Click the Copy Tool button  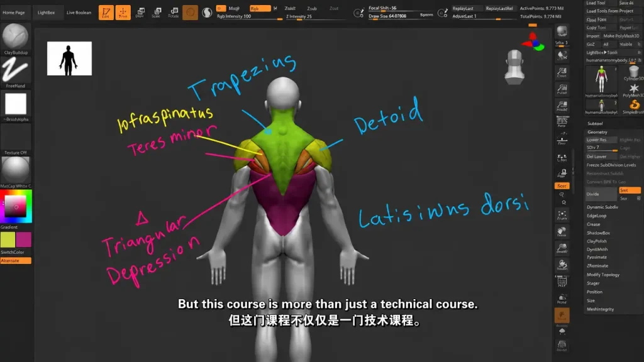[601, 28]
